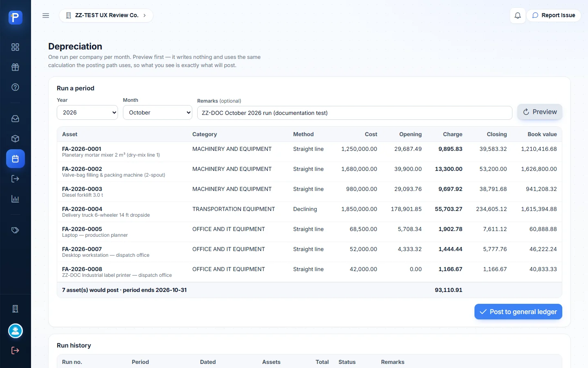Click asset code FA-2026-0008
This screenshot has width=588, height=368.
click(x=82, y=269)
